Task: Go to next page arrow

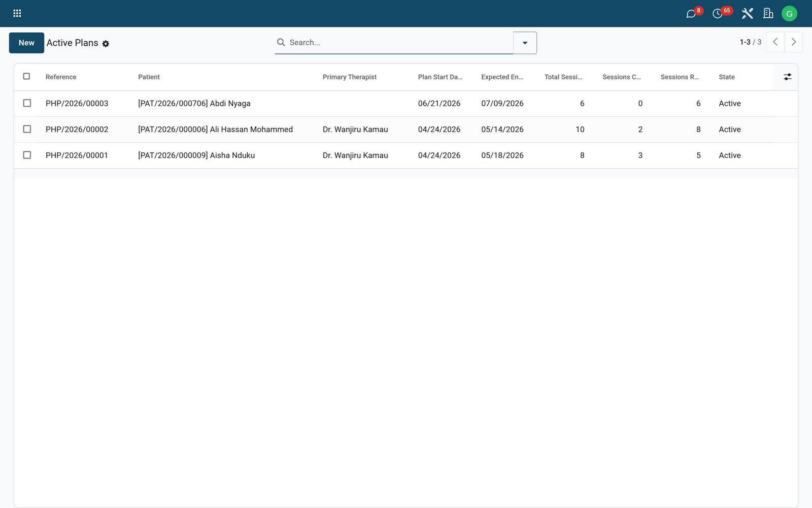Action: click(794, 42)
